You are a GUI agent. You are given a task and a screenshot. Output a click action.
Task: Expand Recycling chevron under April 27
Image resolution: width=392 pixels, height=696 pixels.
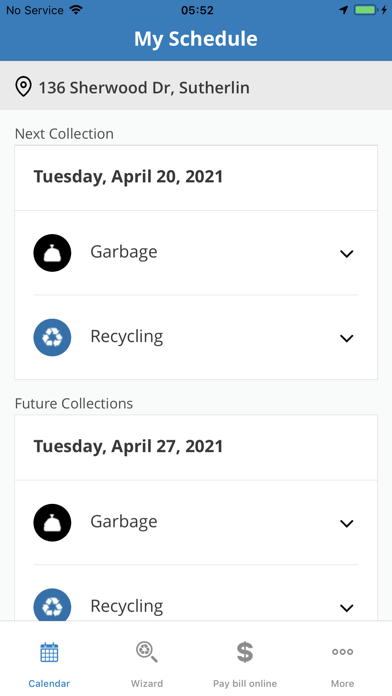click(x=347, y=608)
